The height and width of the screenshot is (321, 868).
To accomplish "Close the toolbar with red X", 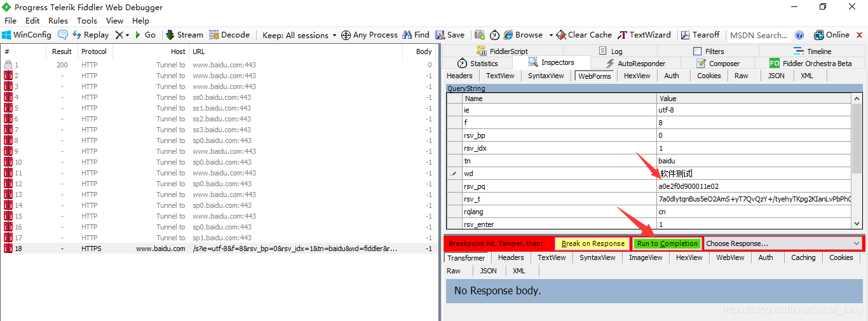I will point(859,35).
